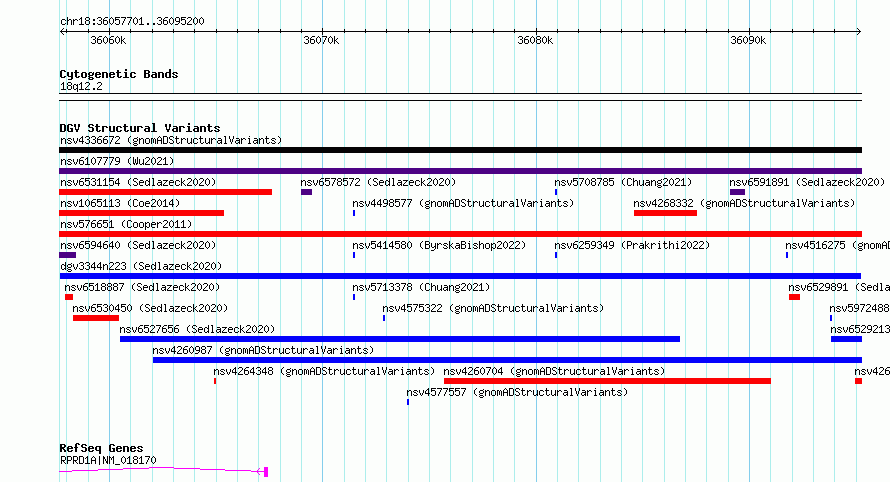Select the small purple nsv6594640 bar
The height and width of the screenshot is (482, 890).
[68, 255]
